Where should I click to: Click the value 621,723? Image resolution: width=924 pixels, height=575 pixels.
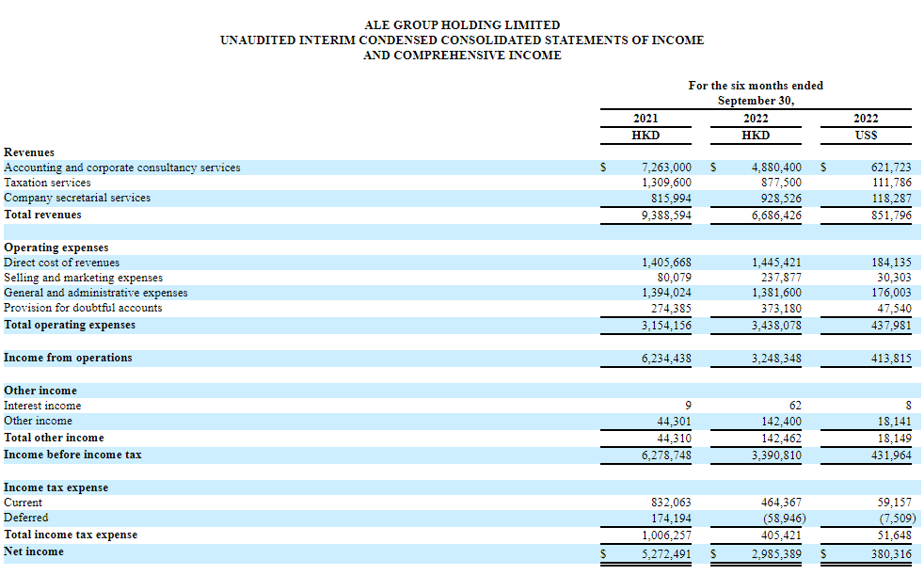click(x=891, y=168)
